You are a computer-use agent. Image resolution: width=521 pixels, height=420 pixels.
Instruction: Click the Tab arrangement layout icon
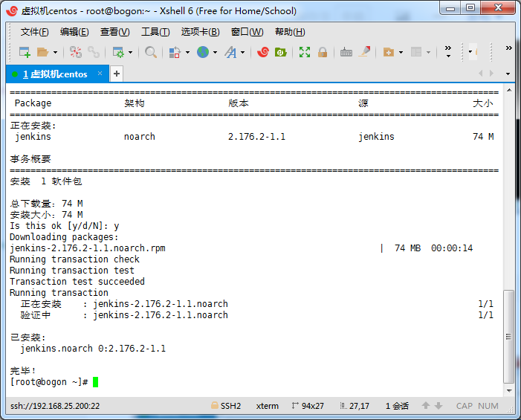point(416,52)
